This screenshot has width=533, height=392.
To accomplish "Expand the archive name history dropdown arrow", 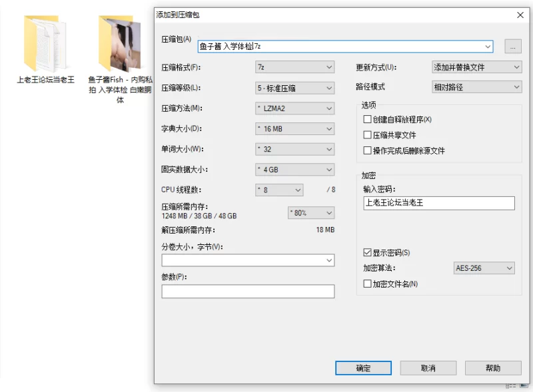I will (x=488, y=47).
